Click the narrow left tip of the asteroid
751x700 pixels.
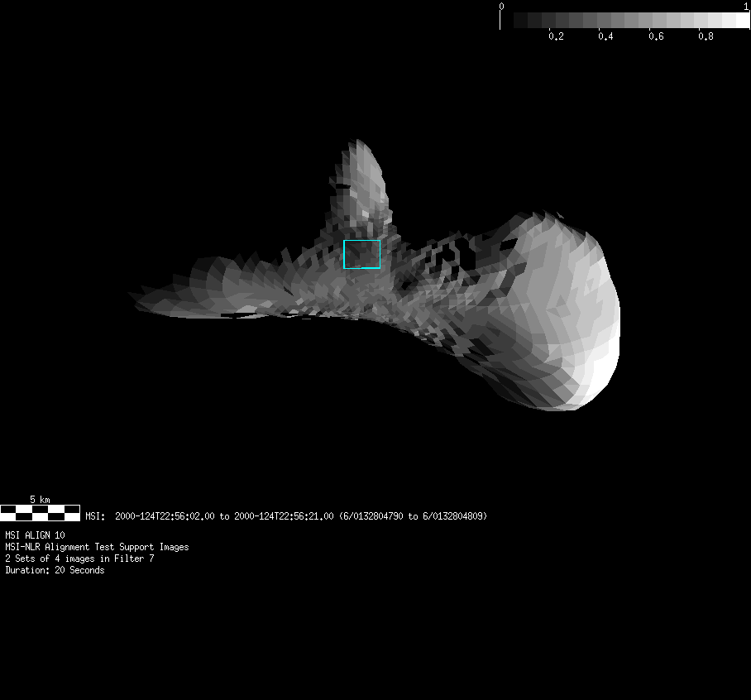tap(134, 295)
